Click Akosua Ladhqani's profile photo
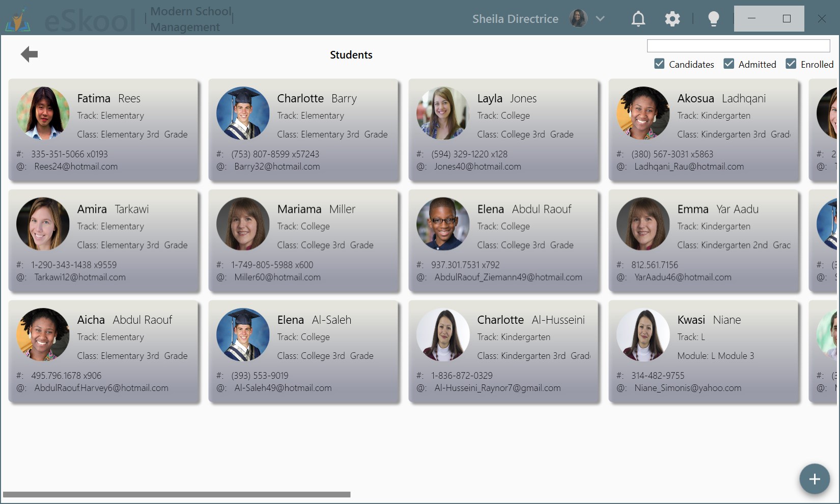This screenshot has width=840, height=504. click(x=643, y=113)
